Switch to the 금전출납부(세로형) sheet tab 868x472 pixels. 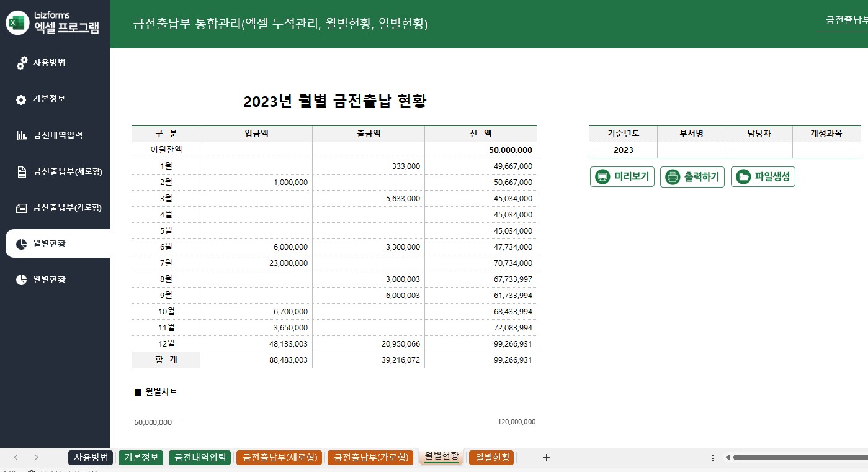point(279,458)
